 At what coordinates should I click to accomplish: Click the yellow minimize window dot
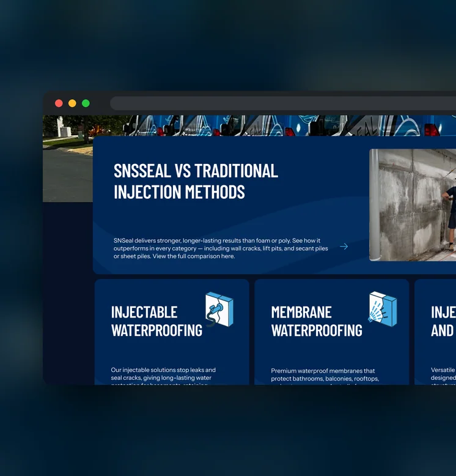pyautogui.click(x=72, y=103)
